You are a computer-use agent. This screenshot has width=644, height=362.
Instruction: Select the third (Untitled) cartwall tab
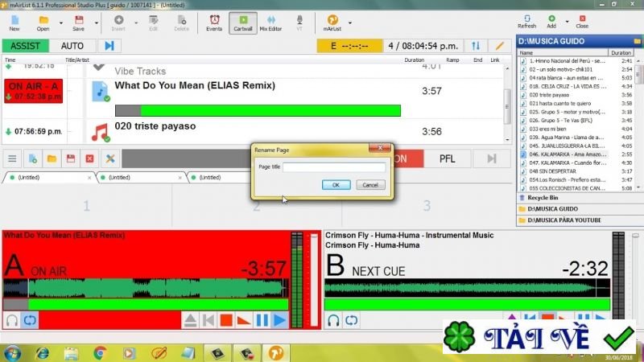220,178
